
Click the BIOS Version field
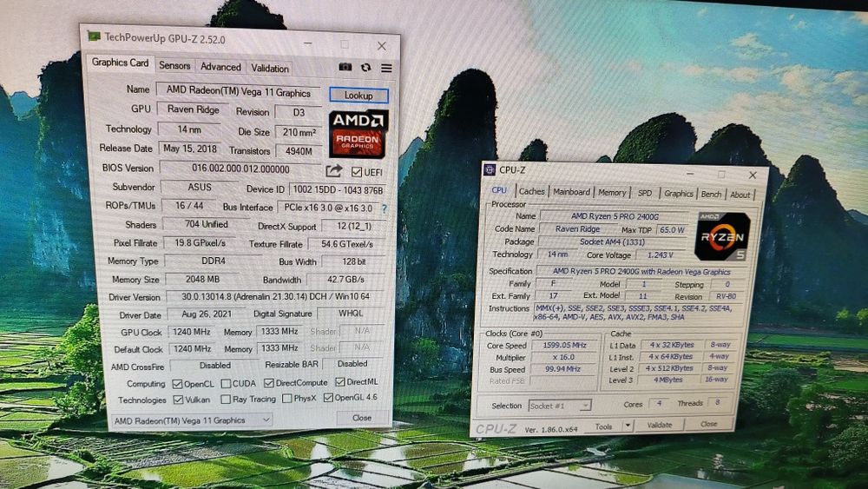point(240,169)
